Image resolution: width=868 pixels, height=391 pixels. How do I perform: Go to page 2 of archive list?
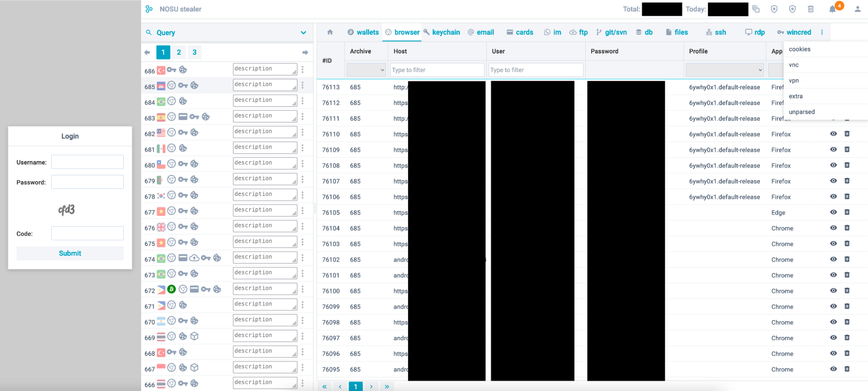pos(179,52)
